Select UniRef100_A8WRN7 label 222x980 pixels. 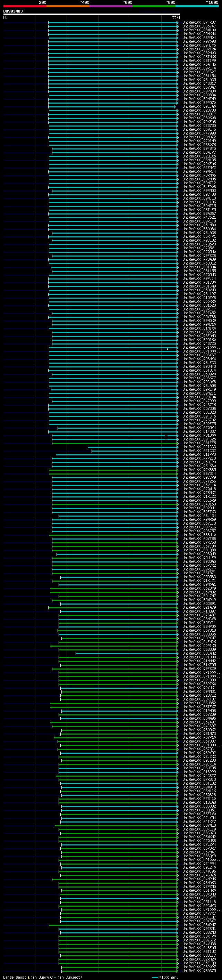199,925
